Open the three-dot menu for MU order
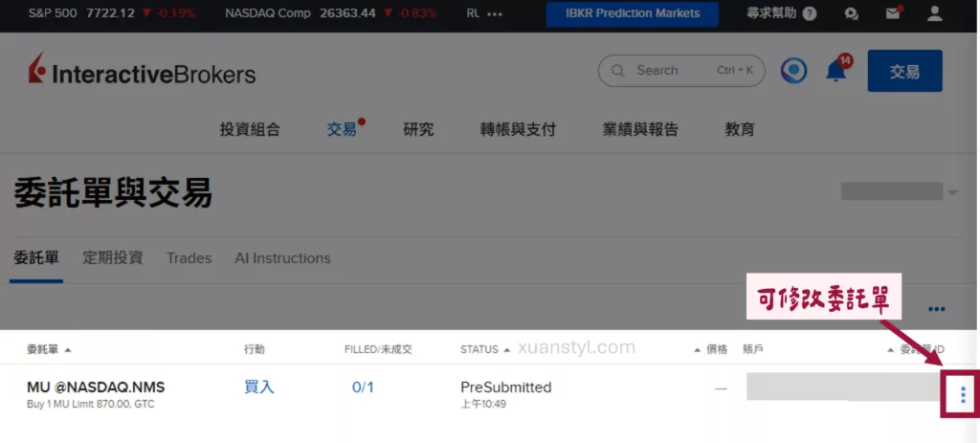 tap(963, 394)
